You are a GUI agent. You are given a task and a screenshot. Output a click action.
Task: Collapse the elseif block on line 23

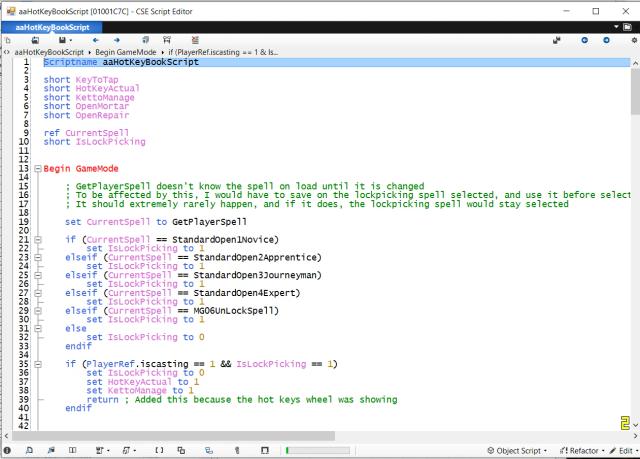[x=38, y=257]
